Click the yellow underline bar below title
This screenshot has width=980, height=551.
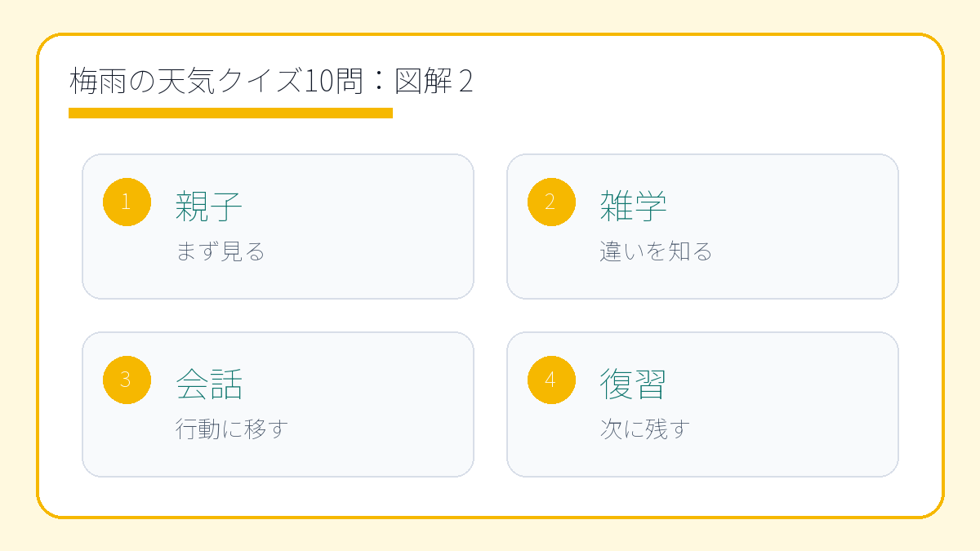click(230, 113)
